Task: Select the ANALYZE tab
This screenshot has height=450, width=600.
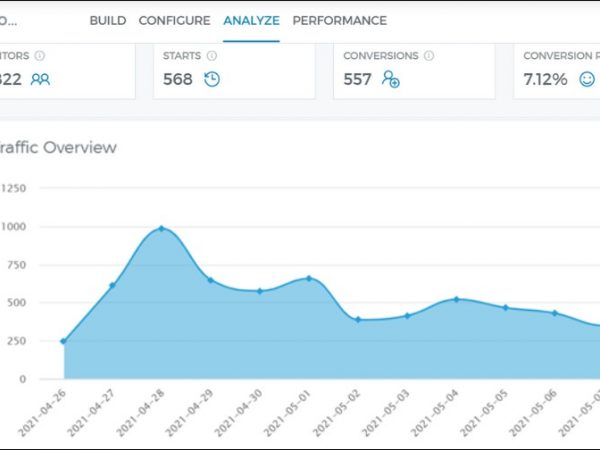Action: [x=251, y=20]
